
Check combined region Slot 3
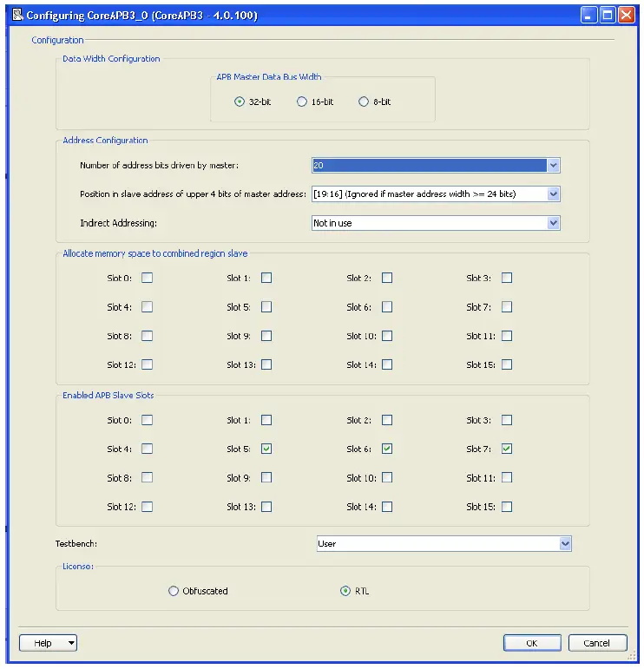507,278
